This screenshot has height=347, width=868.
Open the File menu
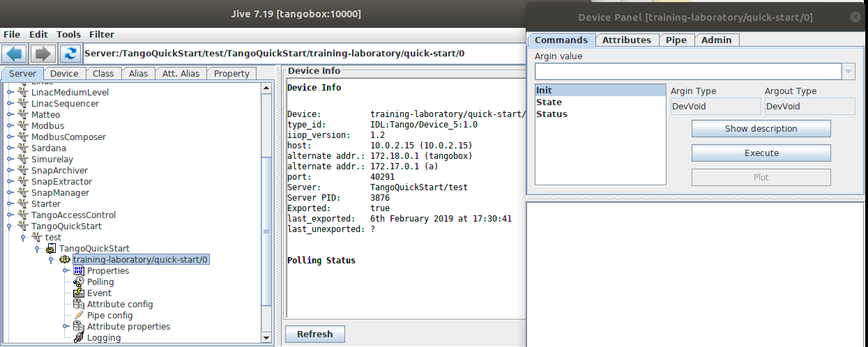pos(12,34)
